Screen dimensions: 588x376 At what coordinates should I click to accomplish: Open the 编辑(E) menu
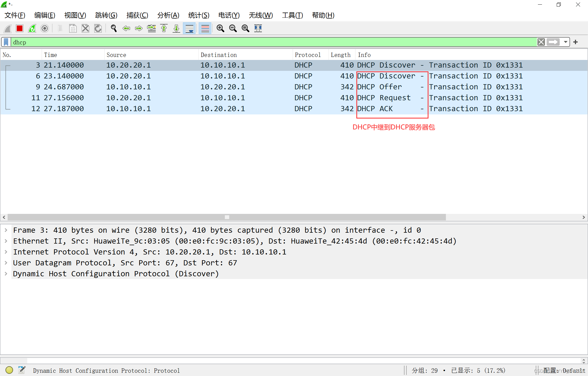(45, 15)
